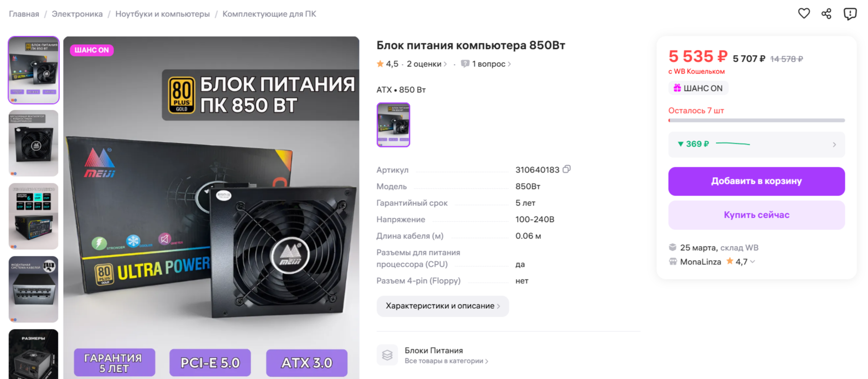Open the 2 оценки reviews link
The width and height of the screenshot is (868, 379).
[x=426, y=64]
